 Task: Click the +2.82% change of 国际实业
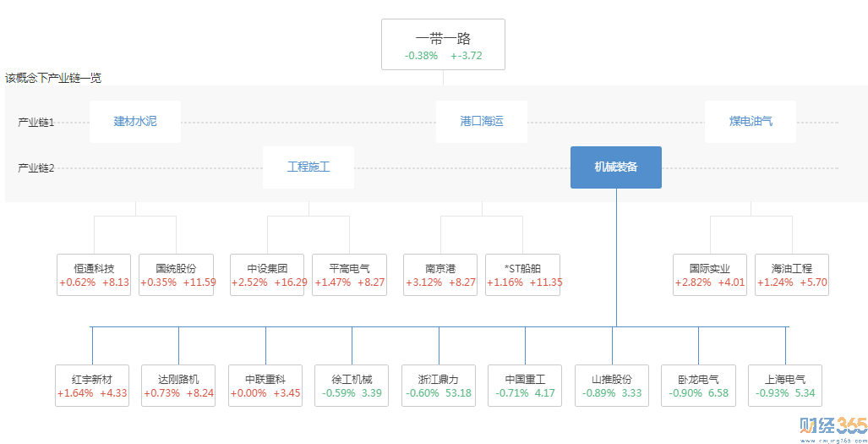coord(694,282)
